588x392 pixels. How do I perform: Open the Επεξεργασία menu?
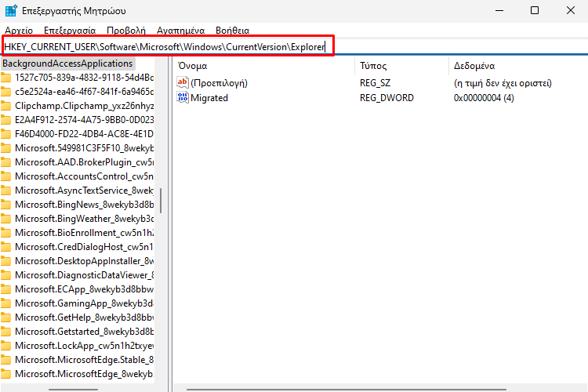(x=70, y=31)
